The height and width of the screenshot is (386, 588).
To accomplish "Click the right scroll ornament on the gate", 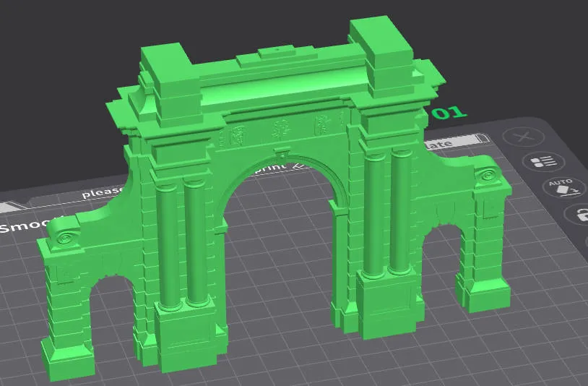I will click(485, 174).
